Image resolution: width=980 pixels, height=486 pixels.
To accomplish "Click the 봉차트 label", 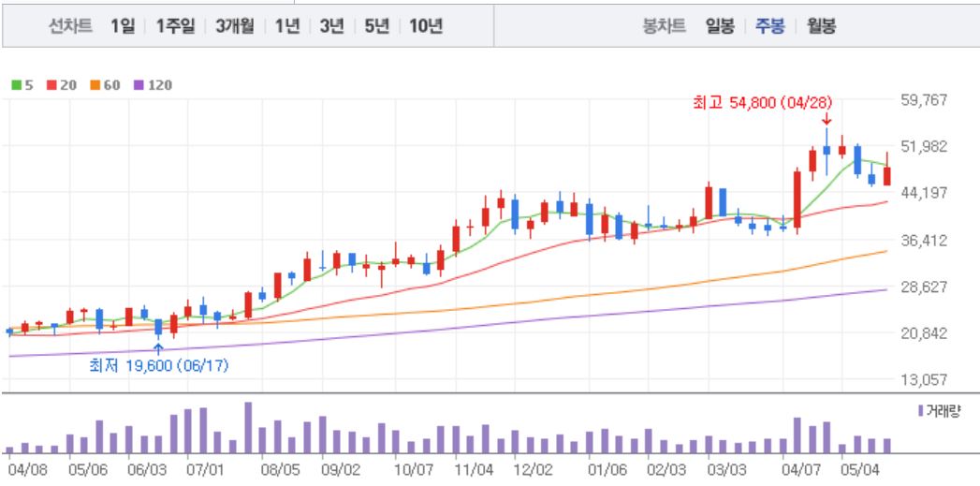I will [x=665, y=25].
